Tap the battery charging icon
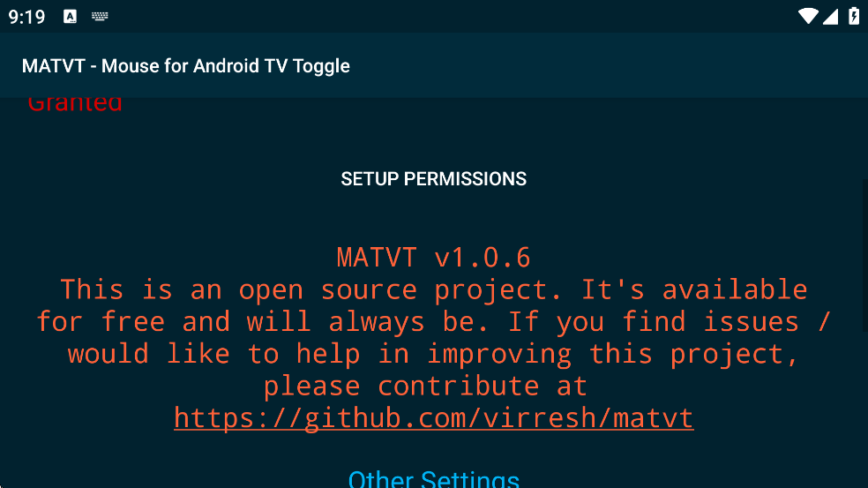This screenshot has width=868, height=488. (853, 16)
